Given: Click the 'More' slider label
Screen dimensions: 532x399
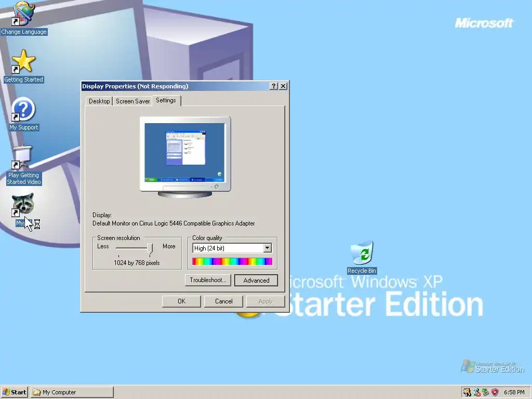Looking at the screenshot, I should pos(169,246).
